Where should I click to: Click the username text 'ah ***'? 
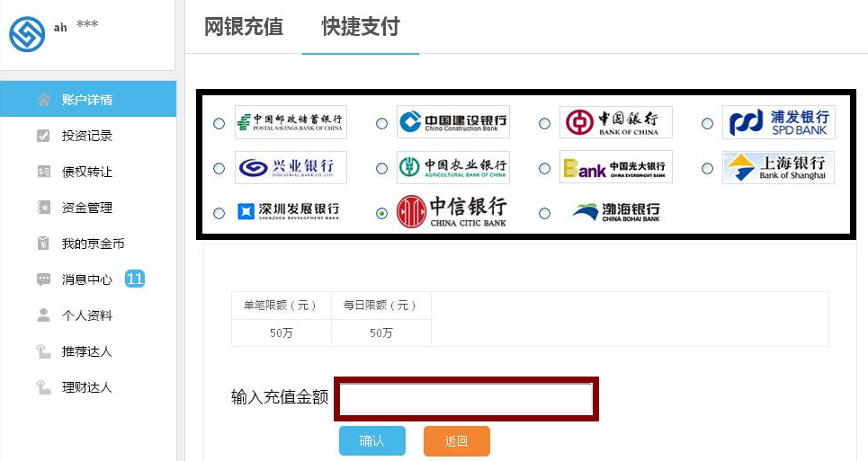pyautogui.click(x=76, y=26)
